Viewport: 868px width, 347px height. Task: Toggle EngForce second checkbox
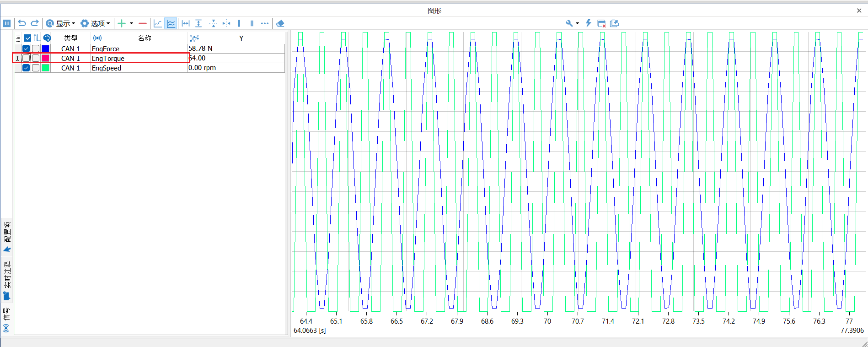(x=36, y=49)
